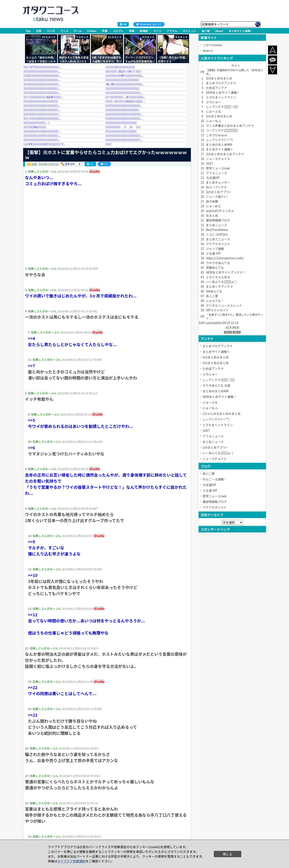
Task: Click the floating comment bubble icon
Action: [x=273, y=60]
